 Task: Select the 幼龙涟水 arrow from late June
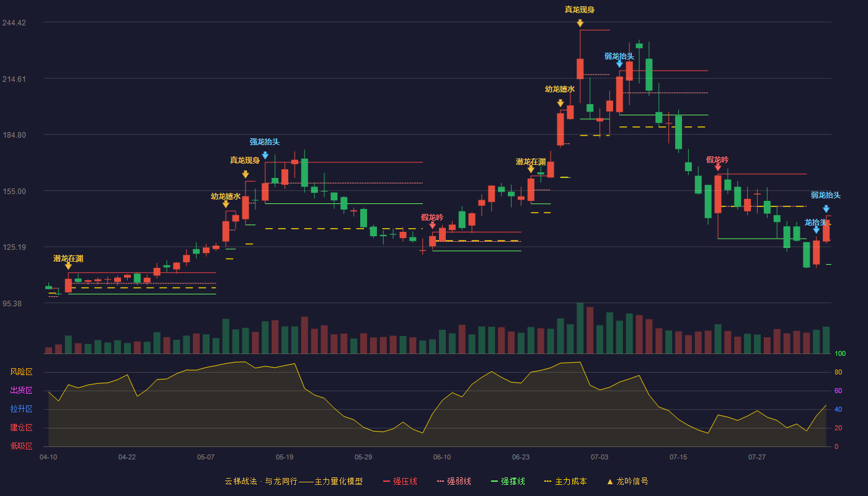tap(560, 104)
